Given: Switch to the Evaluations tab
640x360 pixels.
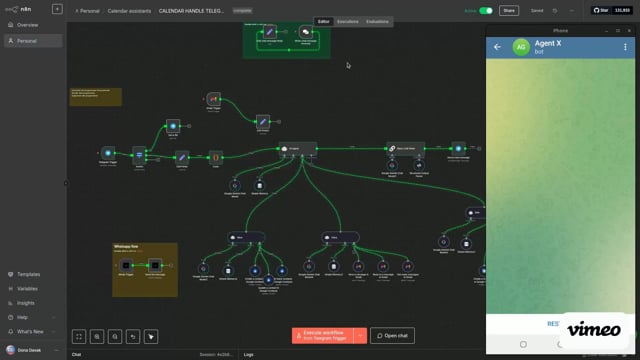Looking at the screenshot, I should pyautogui.click(x=377, y=22).
